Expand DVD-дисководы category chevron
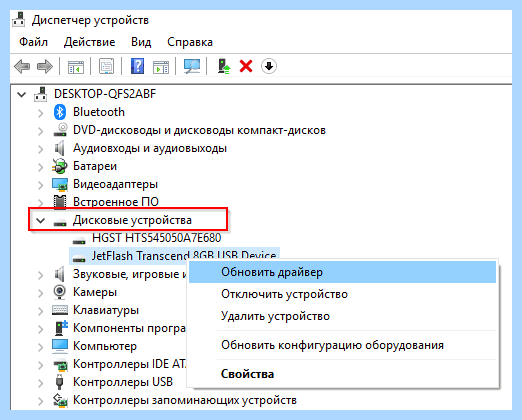The height and width of the screenshot is (420, 522). [40, 131]
